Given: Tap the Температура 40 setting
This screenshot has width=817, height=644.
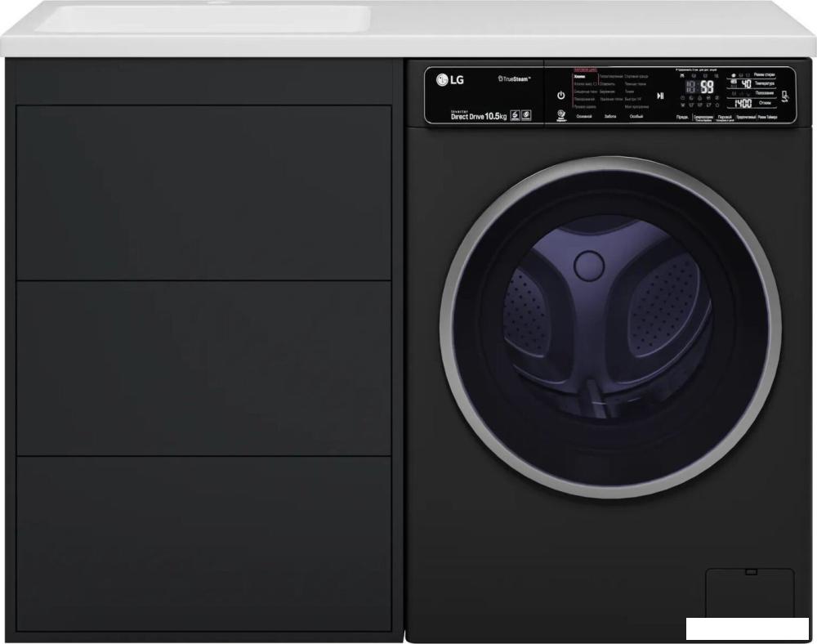Looking at the screenshot, I should [752, 83].
